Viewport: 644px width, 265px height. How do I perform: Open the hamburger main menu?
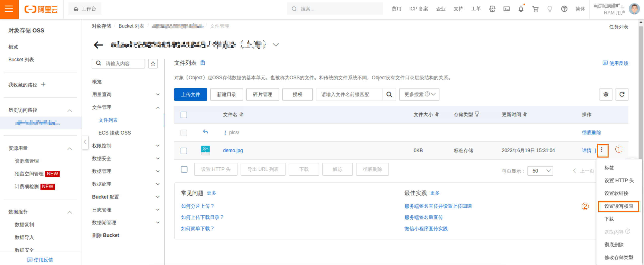coord(9,9)
